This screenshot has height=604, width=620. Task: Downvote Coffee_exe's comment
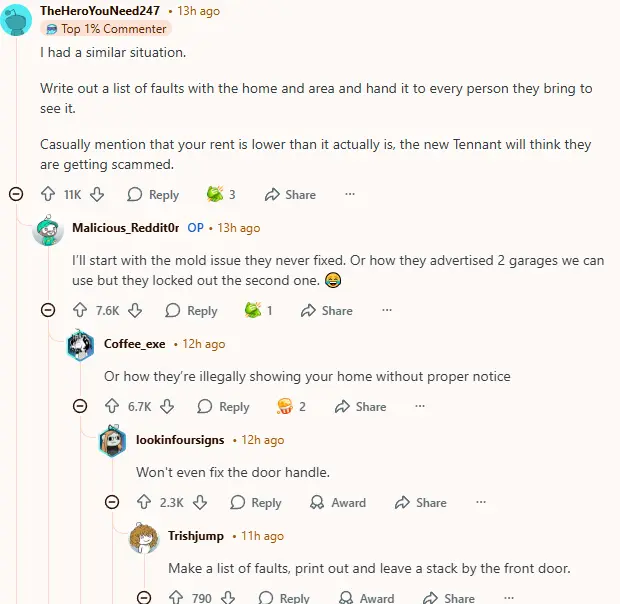[167, 407]
